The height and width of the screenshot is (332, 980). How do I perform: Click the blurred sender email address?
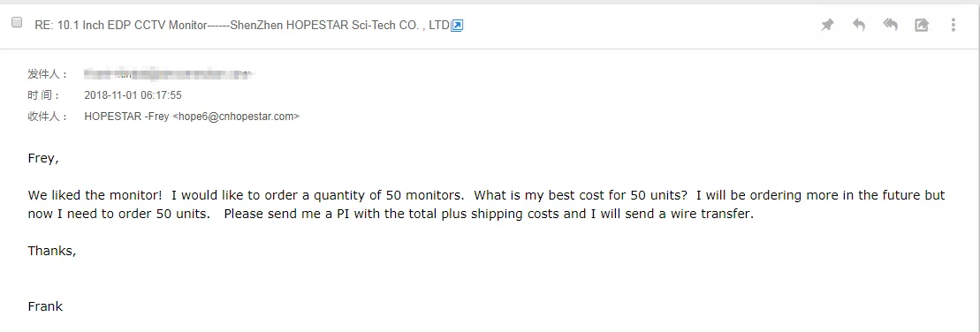pyautogui.click(x=169, y=75)
